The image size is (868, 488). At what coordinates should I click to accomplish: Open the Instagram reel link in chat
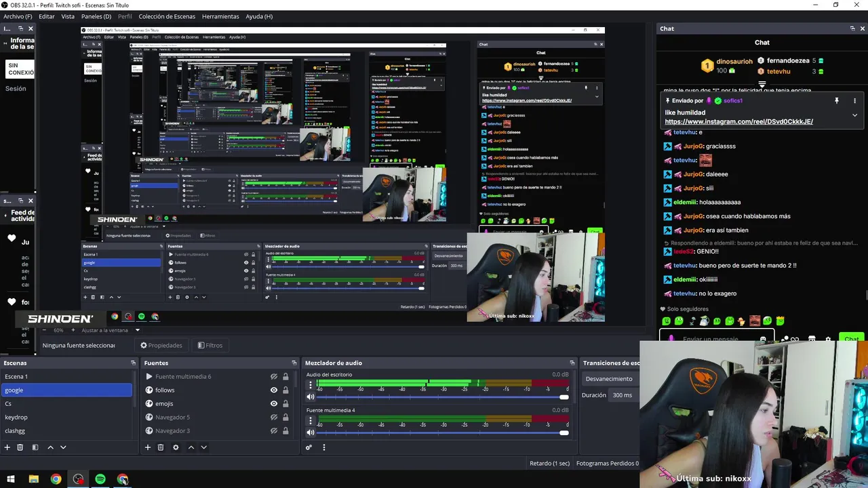click(x=738, y=122)
